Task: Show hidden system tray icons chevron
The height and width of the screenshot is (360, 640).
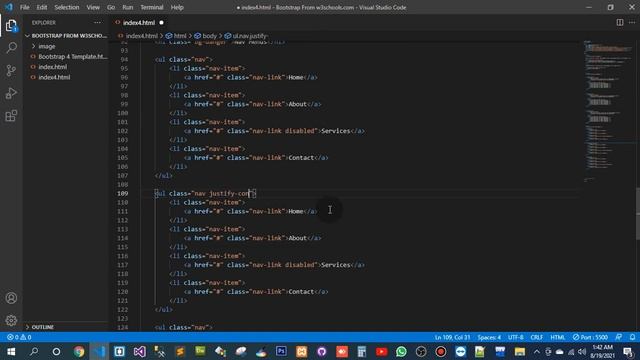Action: point(536,351)
